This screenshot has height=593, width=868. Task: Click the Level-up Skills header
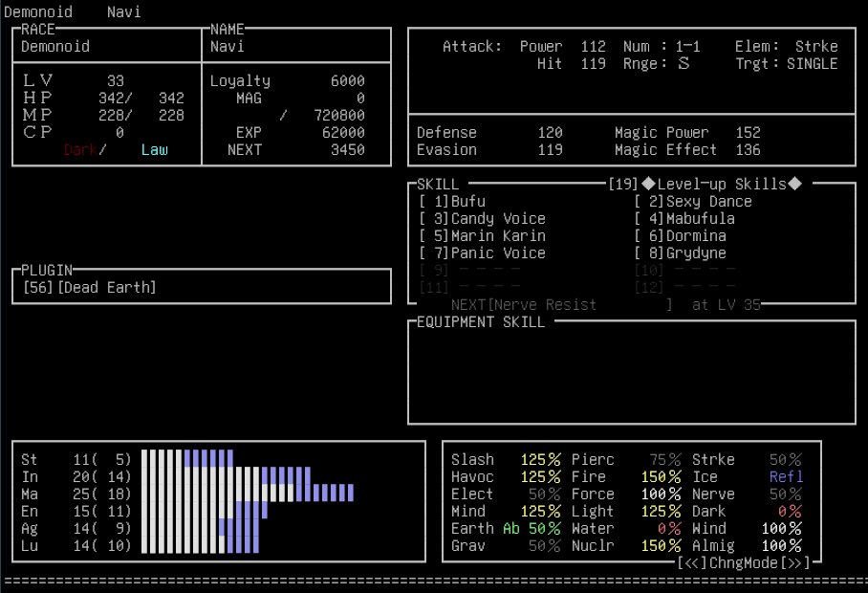click(x=722, y=184)
